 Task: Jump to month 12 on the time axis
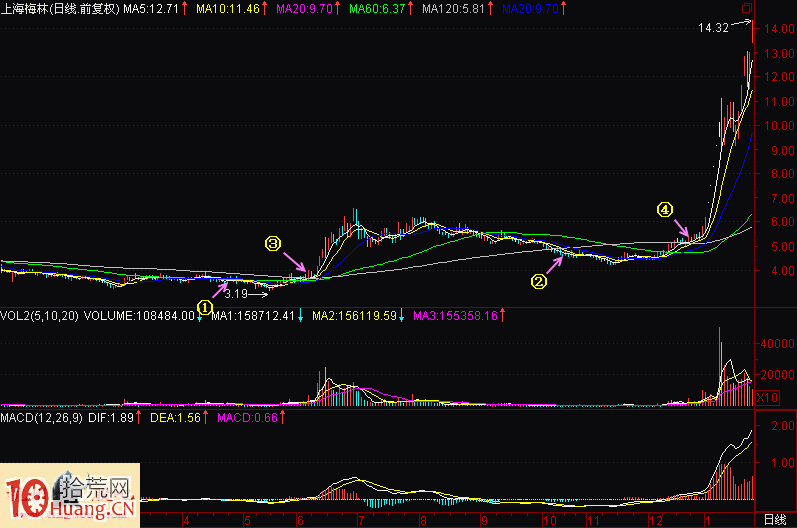point(656,520)
